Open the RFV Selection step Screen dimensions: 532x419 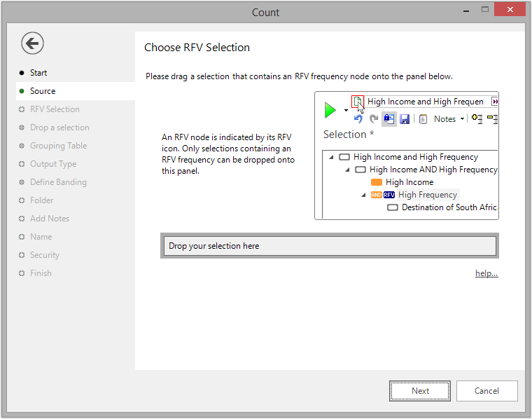pos(55,109)
